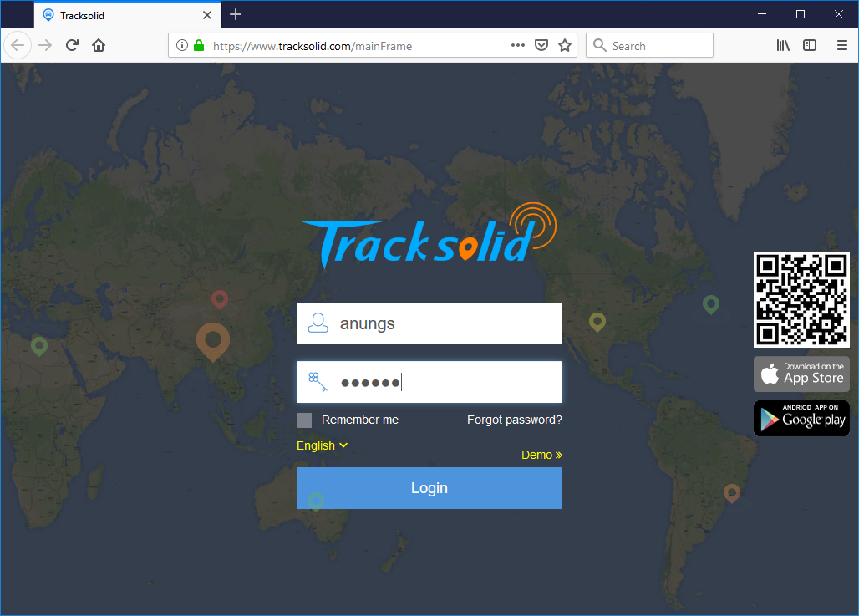Image resolution: width=859 pixels, height=616 pixels.
Task: Check the Remember me checkbox
Action: (x=303, y=420)
